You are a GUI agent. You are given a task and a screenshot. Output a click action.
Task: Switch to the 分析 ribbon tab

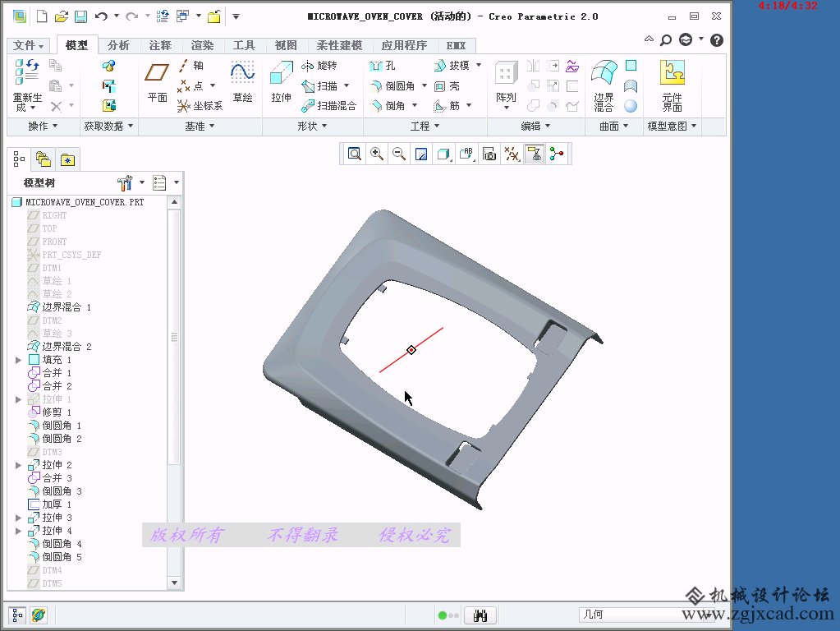[118, 45]
